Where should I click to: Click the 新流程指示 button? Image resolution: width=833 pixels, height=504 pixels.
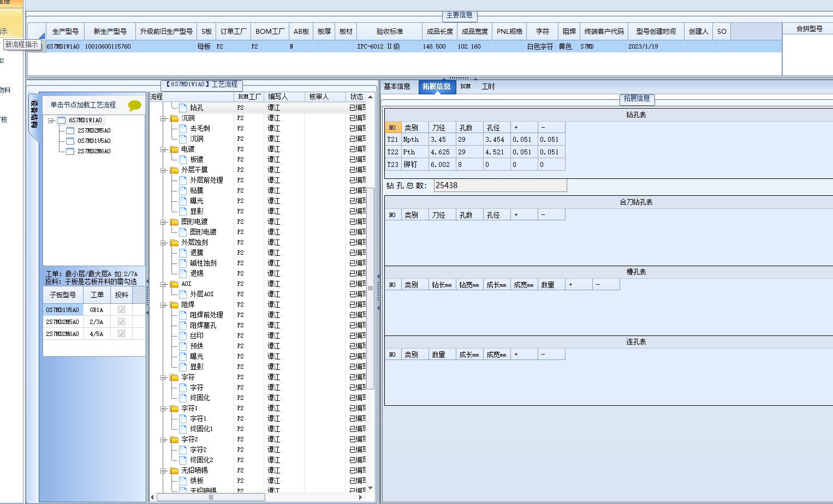22,45
